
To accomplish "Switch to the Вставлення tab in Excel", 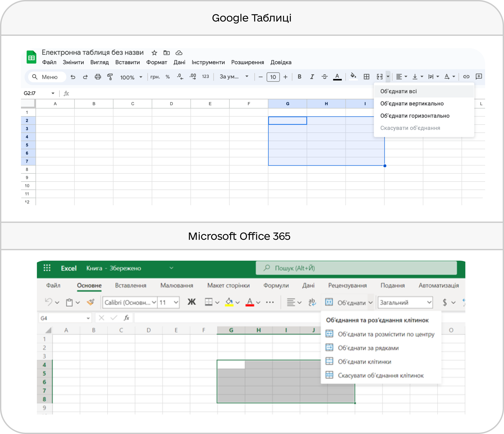I will [131, 285].
